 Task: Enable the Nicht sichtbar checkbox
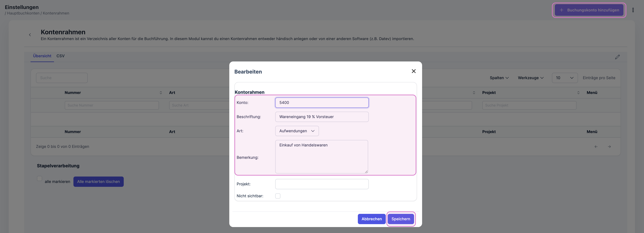[278, 196]
